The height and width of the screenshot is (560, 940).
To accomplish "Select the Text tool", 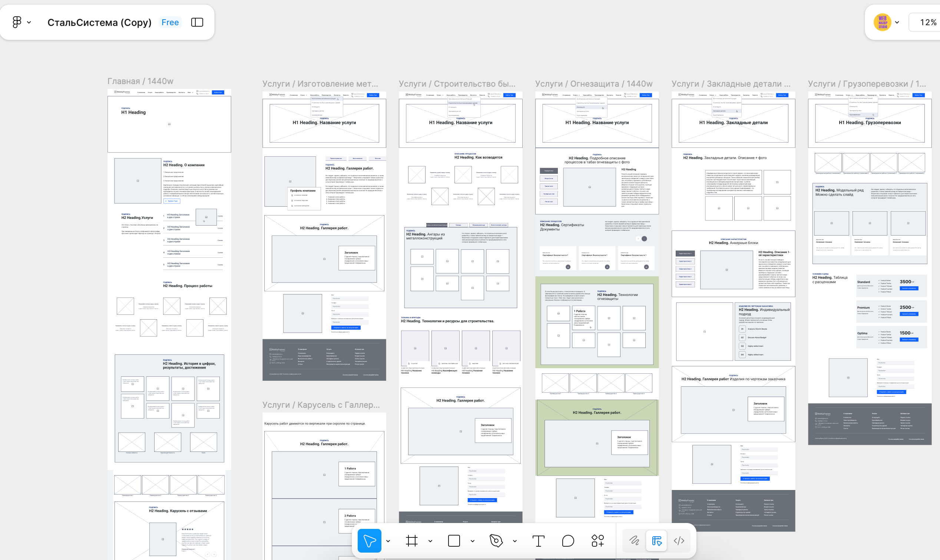I will coord(538,541).
